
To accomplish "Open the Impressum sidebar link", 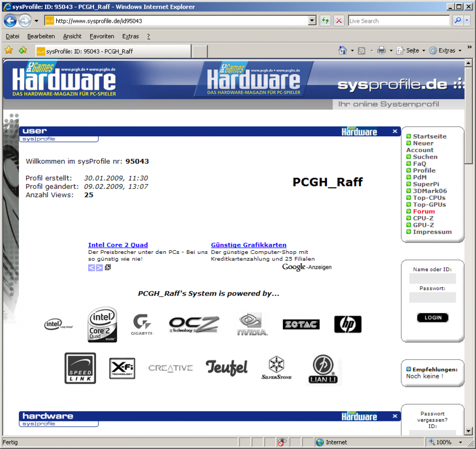I will [432, 232].
